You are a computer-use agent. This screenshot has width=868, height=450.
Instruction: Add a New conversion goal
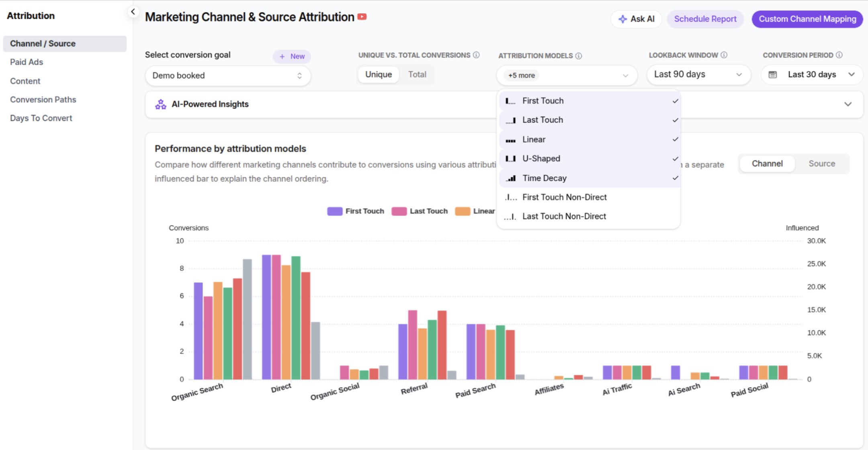point(292,57)
